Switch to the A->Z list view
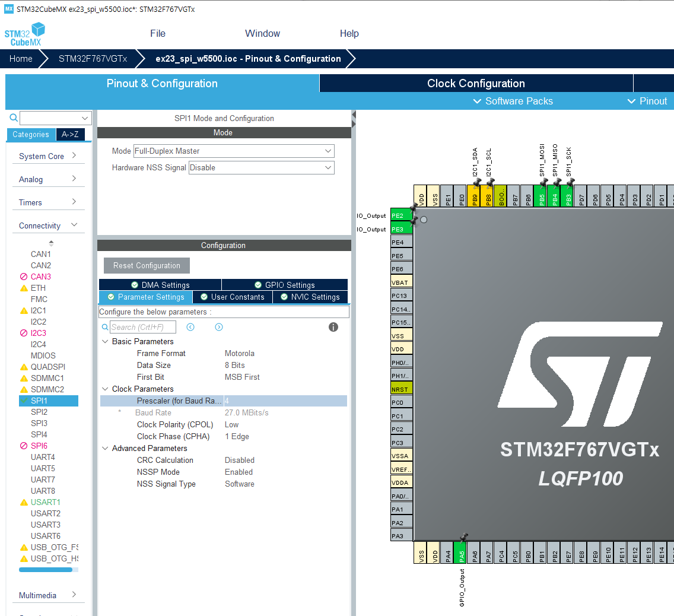The width and height of the screenshot is (674, 616). [70, 135]
